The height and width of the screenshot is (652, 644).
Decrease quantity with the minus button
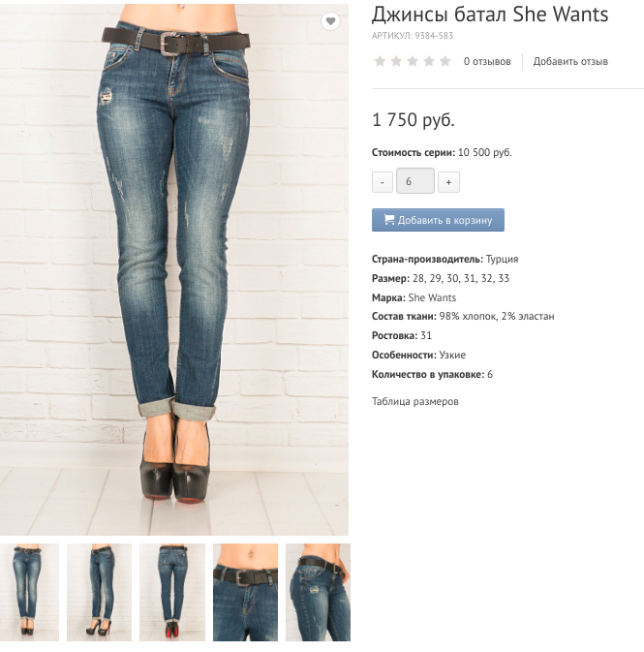coord(383,182)
